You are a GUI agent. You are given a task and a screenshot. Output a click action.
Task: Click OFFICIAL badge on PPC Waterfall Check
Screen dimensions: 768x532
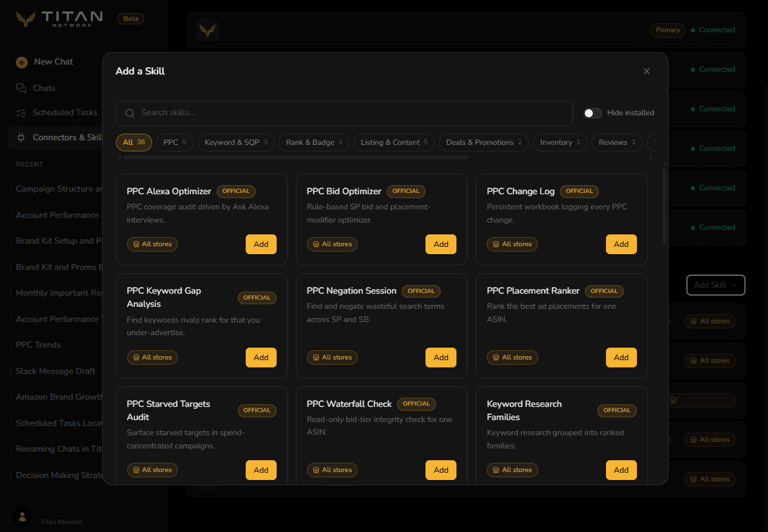point(416,404)
